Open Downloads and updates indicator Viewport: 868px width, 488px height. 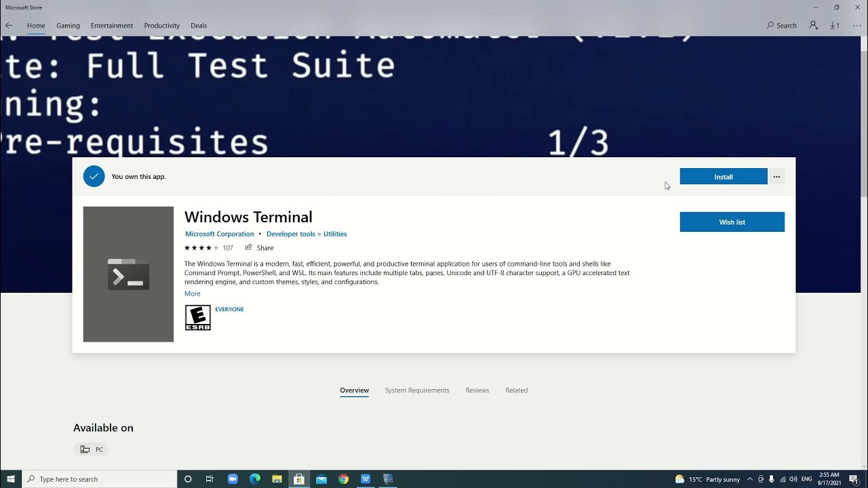pyautogui.click(x=835, y=26)
